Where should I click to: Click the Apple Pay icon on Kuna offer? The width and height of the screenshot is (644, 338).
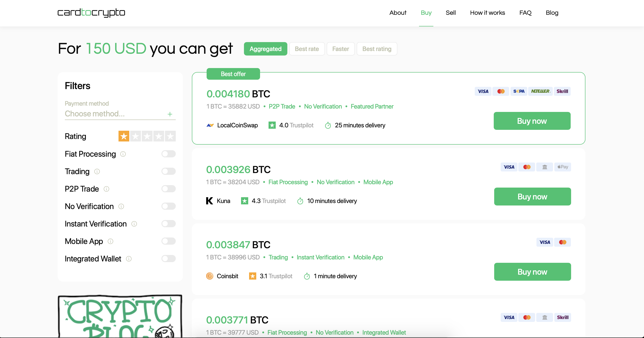(x=563, y=167)
